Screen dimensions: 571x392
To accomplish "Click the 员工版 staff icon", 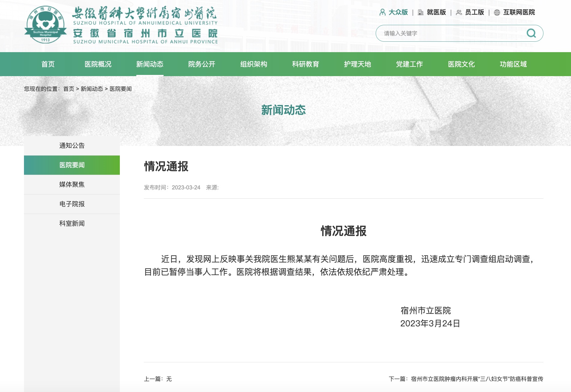I will coord(459,13).
